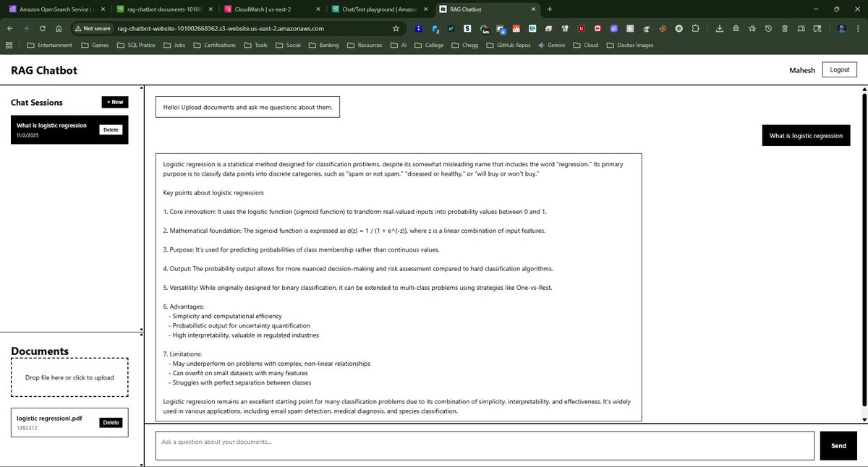
Task: Close the CloudWatch tab
Action: click(x=317, y=9)
